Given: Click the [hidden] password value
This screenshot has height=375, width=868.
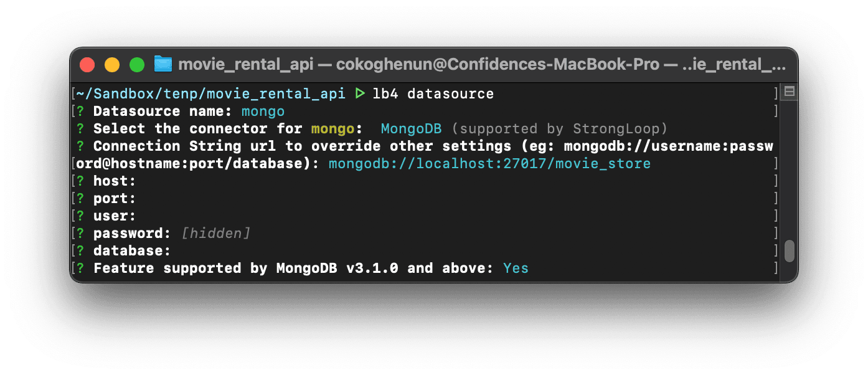Looking at the screenshot, I should click(215, 234).
